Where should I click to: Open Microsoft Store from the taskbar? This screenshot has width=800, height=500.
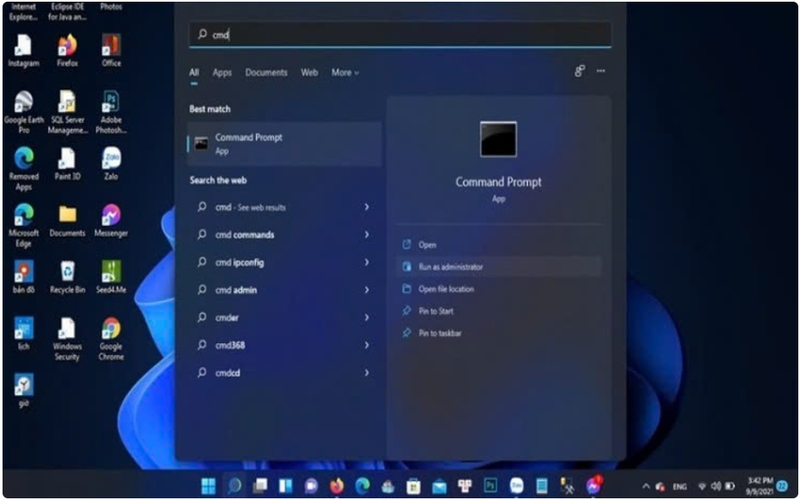click(x=413, y=486)
